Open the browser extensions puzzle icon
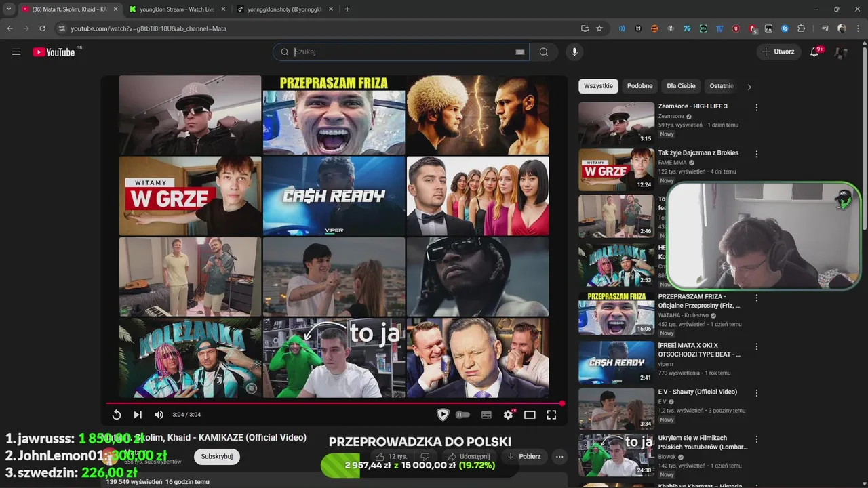868x488 pixels. point(802,28)
